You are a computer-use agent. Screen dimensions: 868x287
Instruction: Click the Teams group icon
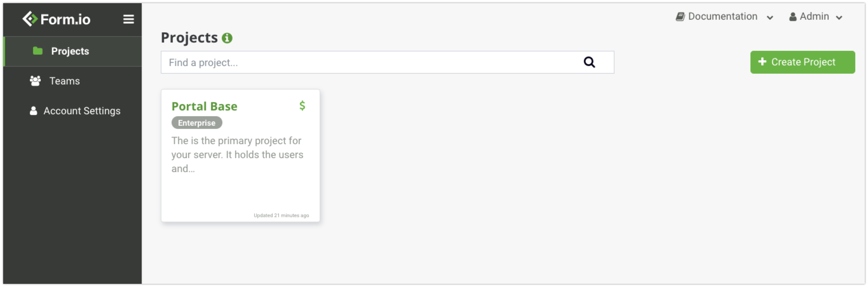click(35, 81)
